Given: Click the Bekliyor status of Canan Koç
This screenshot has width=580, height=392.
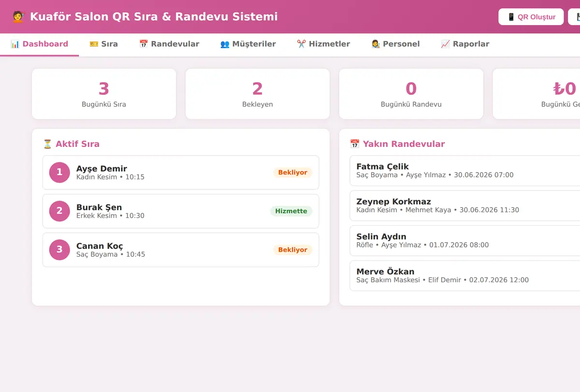Looking at the screenshot, I should point(293,250).
